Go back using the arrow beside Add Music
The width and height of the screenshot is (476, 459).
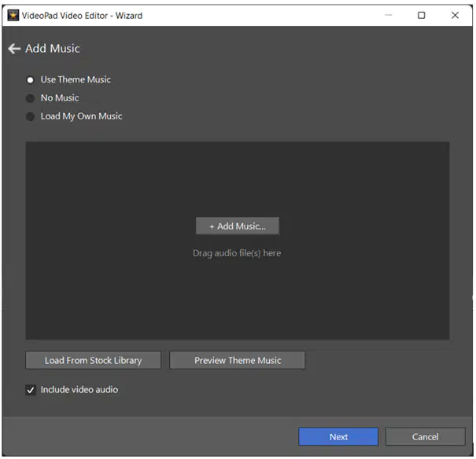click(14, 49)
